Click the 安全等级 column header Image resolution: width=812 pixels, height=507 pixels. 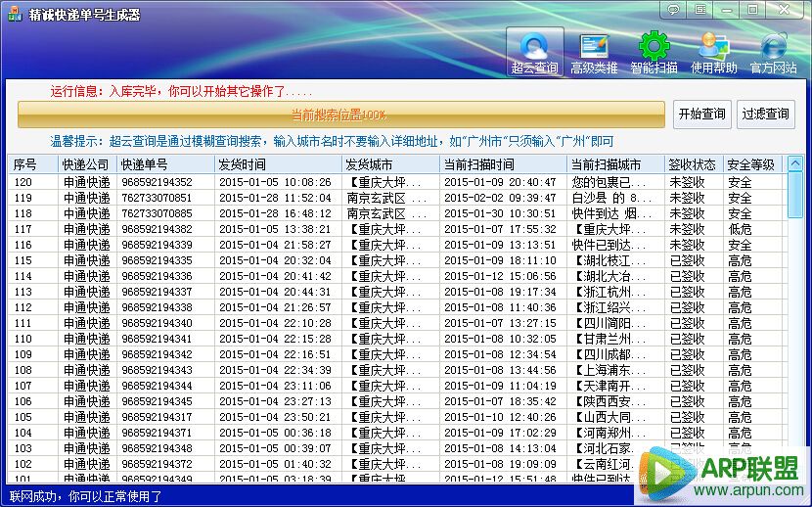[752, 164]
